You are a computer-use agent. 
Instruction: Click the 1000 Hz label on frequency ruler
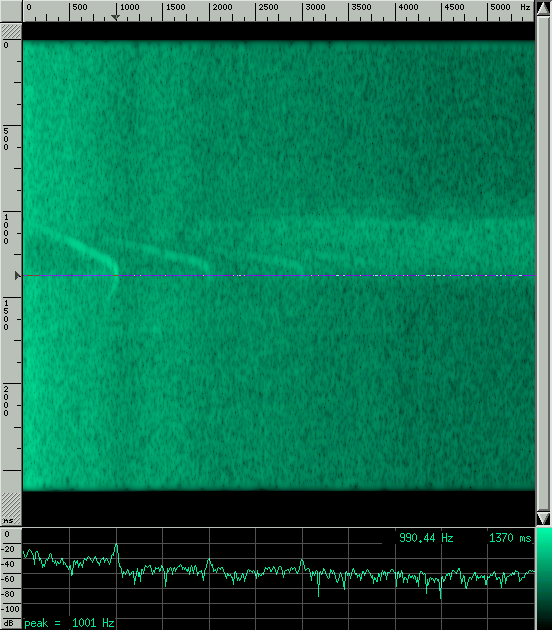[129, 7]
